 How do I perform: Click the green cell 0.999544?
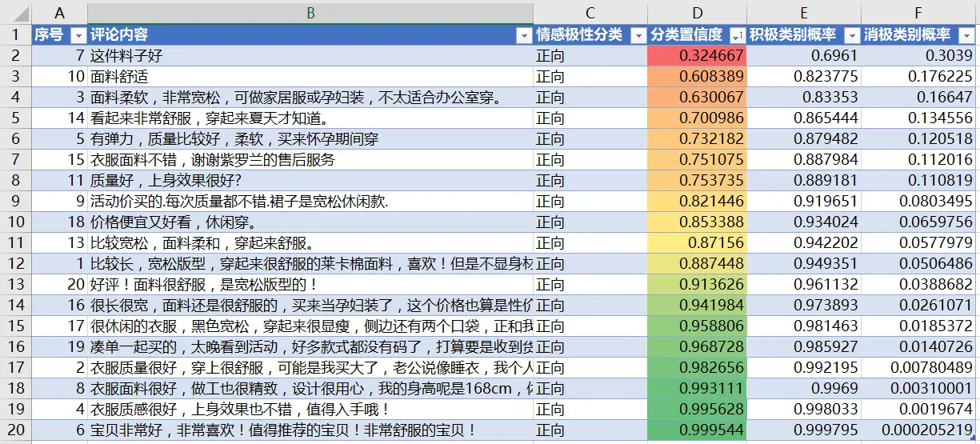click(x=698, y=430)
